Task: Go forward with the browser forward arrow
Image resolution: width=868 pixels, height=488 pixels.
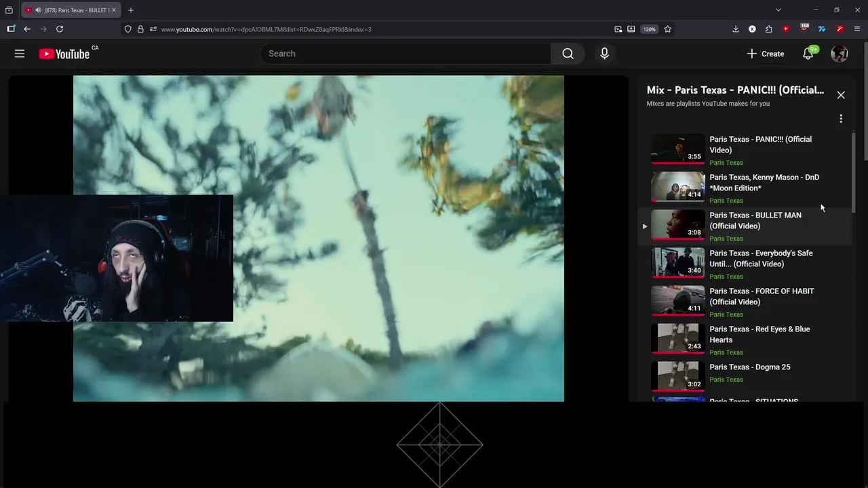Action: pos(43,29)
